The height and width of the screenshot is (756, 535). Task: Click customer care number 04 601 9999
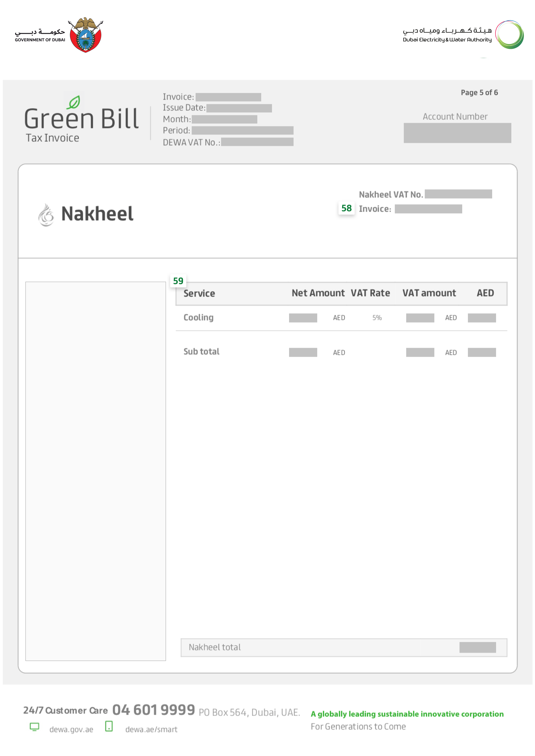pyautogui.click(x=153, y=710)
